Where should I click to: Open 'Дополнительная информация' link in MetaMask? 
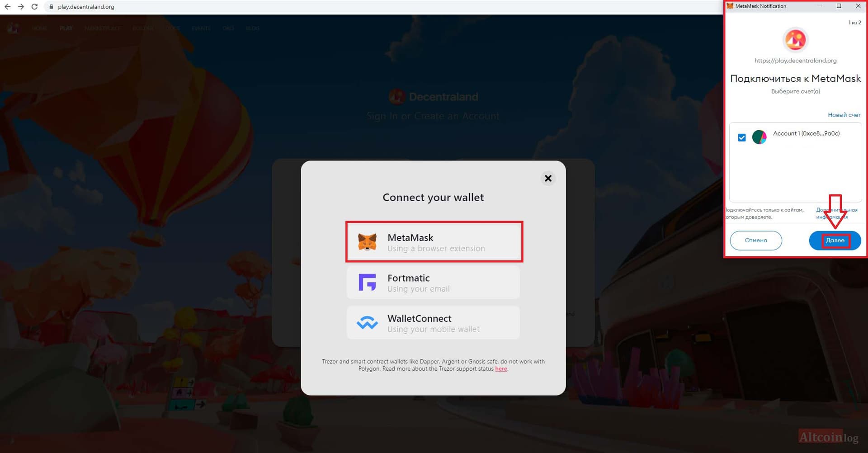point(836,213)
